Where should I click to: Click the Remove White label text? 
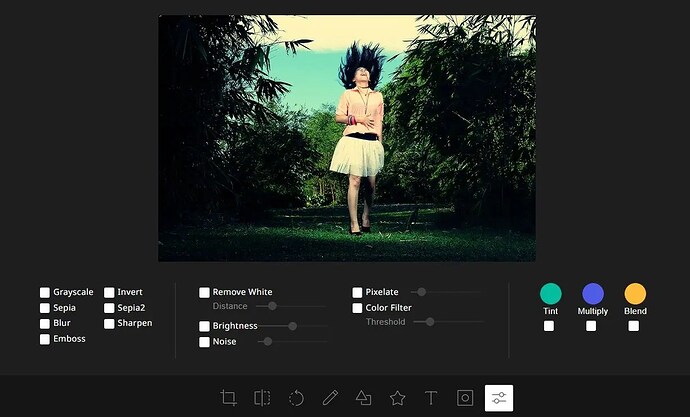click(242, 292)
